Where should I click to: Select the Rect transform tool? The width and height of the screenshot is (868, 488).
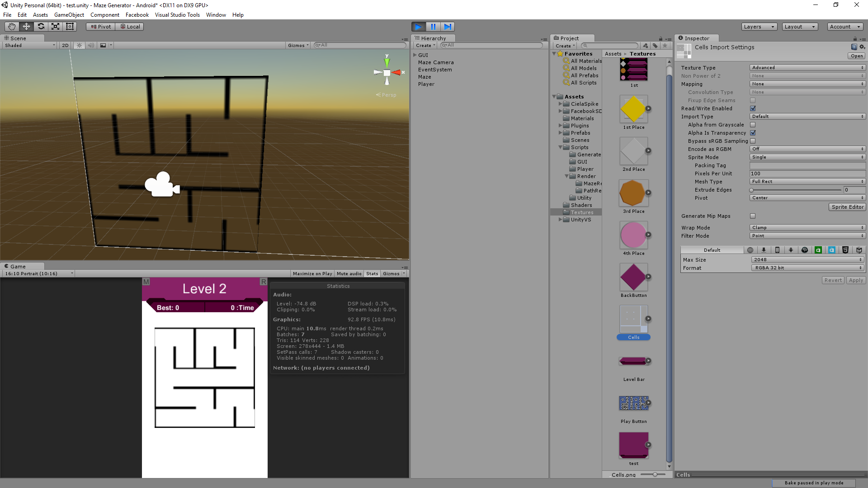click(x=70, y=27)
